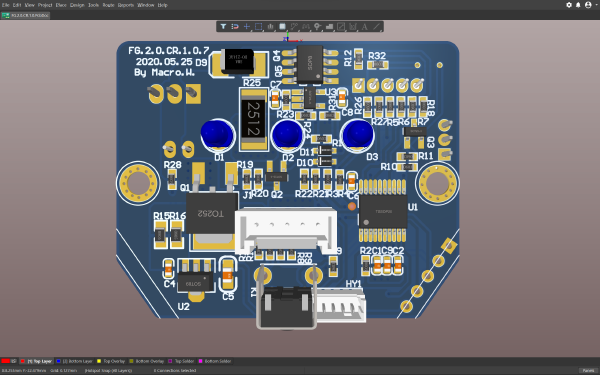
Task: Open the Route menu
Action: pyautogui.click(x=108, y=5)
